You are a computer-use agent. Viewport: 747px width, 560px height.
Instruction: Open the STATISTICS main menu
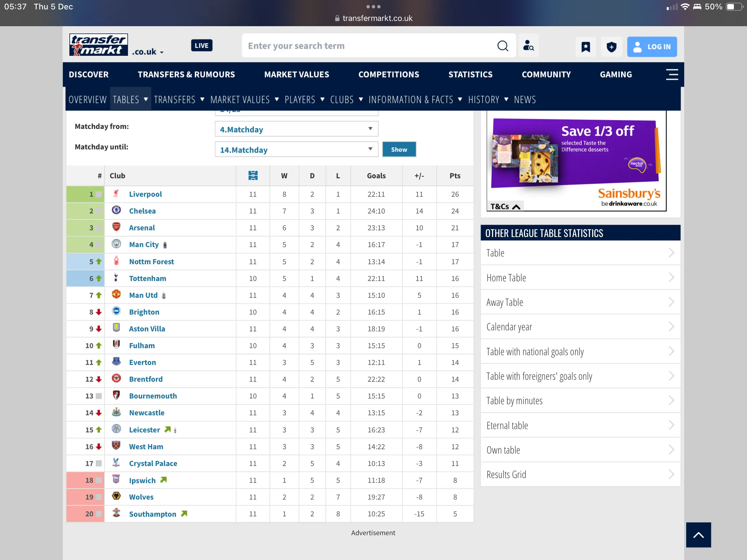pos(470,74)
